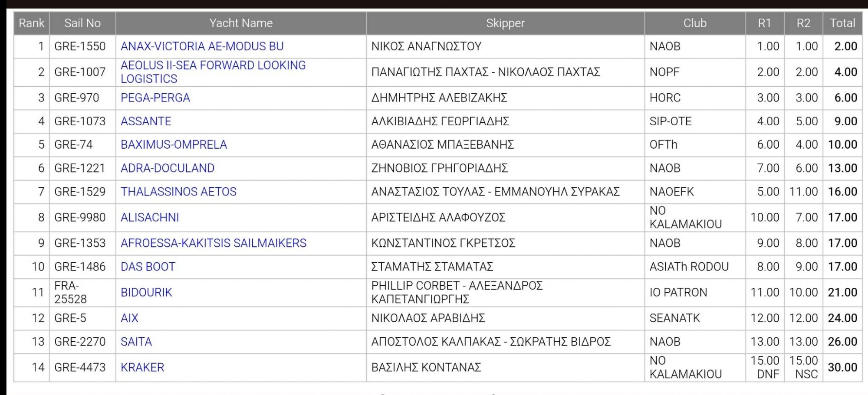Select the BAXIMUS-OMPRELA yacht link
The height and width of the screenshot is (395, 868).
click(x=174, y=145)
